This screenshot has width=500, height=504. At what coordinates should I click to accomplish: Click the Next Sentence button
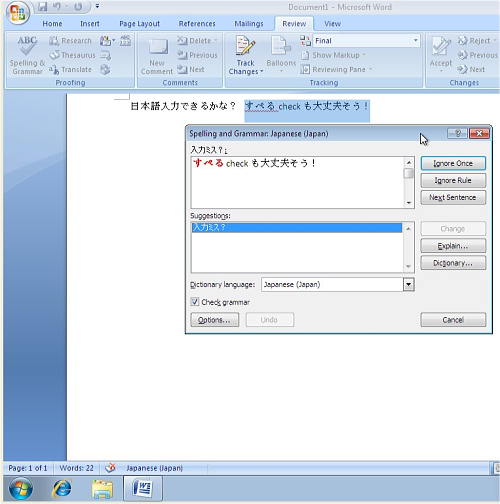(x=453, y=197)
